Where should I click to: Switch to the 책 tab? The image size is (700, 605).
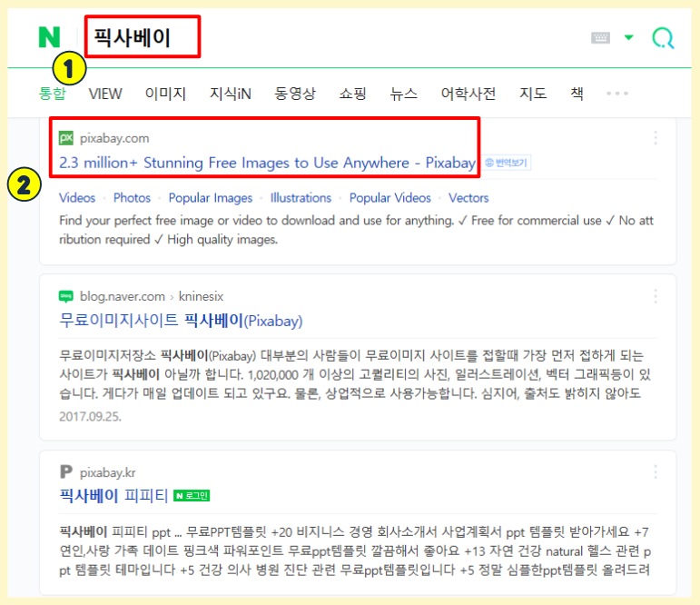[577, 94]
